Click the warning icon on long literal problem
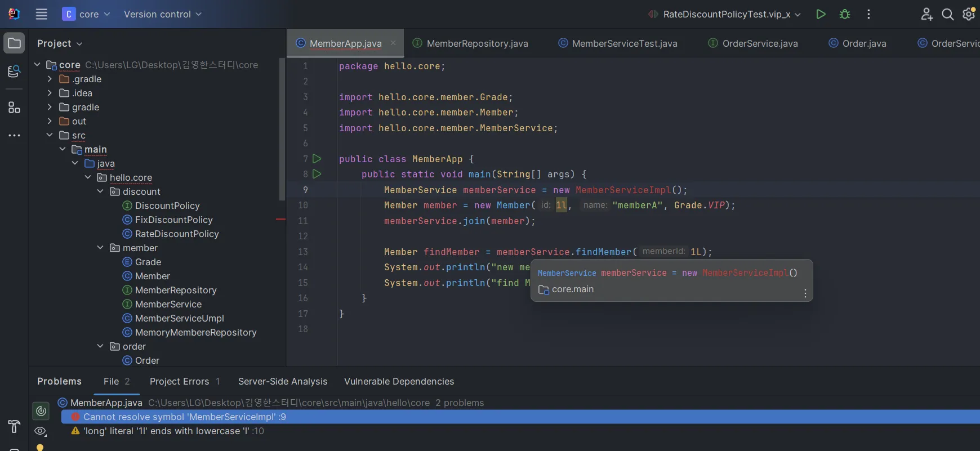 pyautogui.click(x=75, y=431)
